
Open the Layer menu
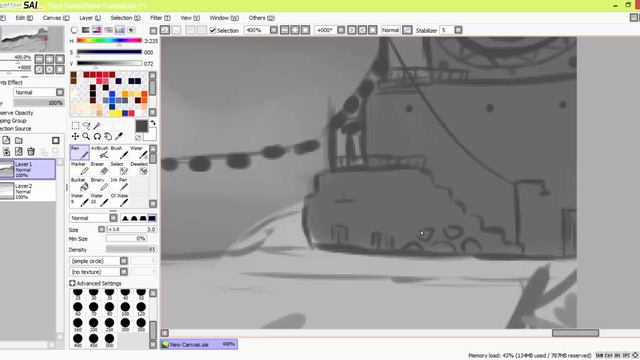(90, 18)
